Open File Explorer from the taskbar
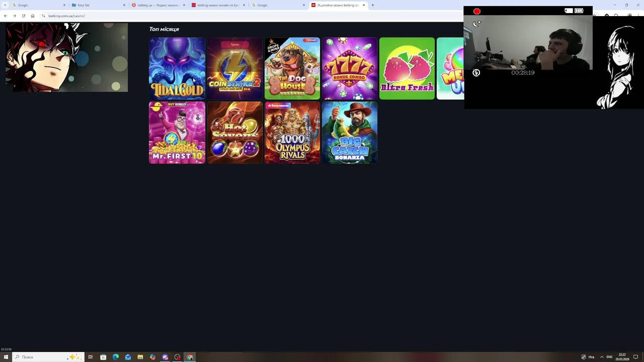644x362 pixels. (x=140, y=357)
